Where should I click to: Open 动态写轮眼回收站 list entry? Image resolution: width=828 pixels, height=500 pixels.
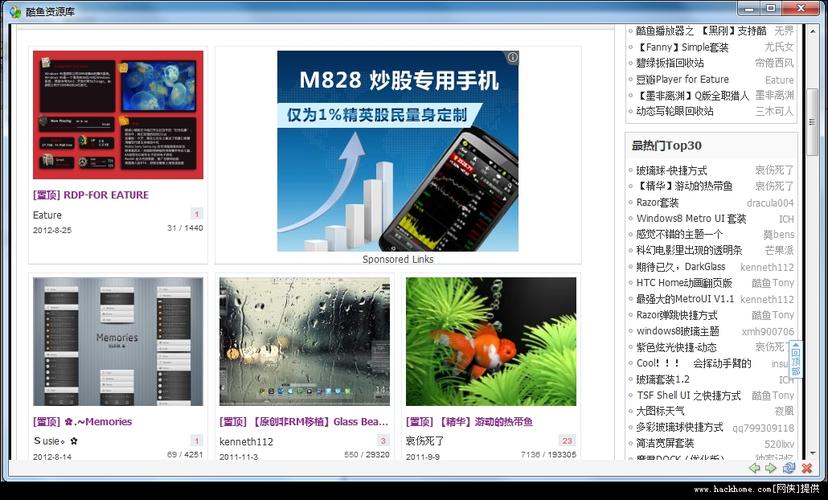pos(674,111)
